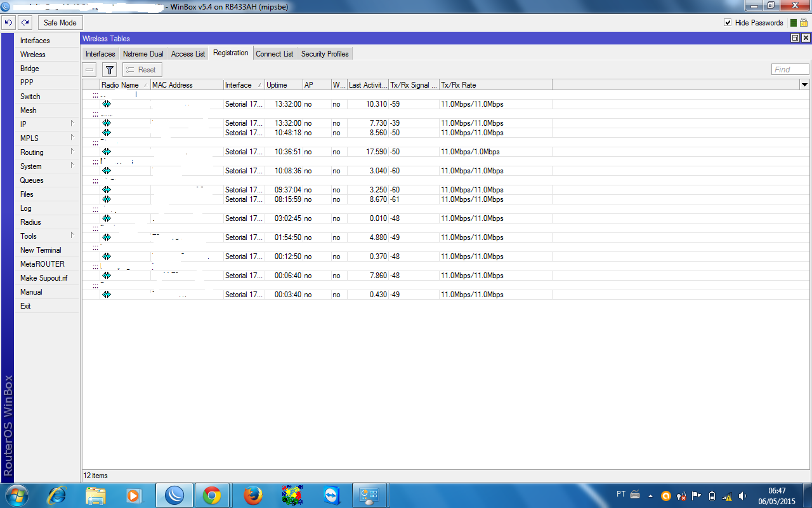Expand the Tools submenu
The image size is (812, 508).
point(48,236)
